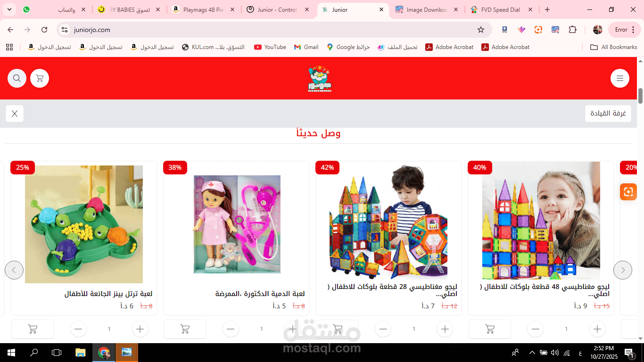The width and height of the screenshot is (644, 362).
Task: Increase quantity of turtle beans game
Action: (140, 329)
